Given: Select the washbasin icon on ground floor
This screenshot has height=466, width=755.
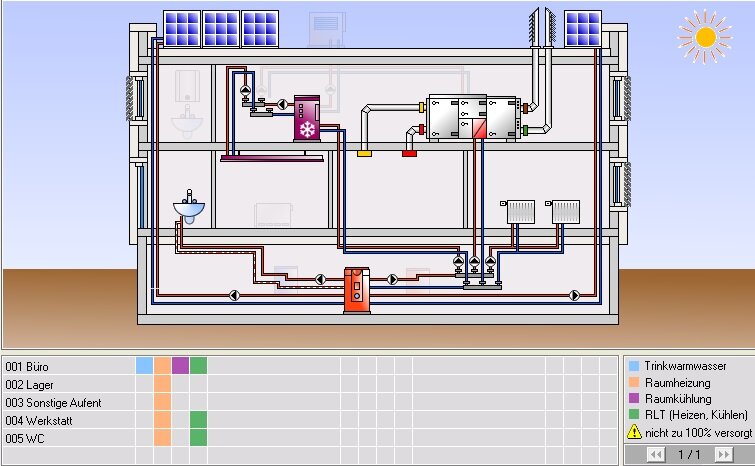Looking at the screenshot, I should point(189,207).
